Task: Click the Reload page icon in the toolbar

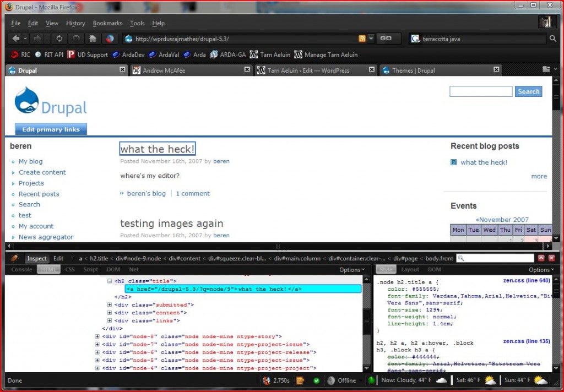Action: (59, 39)
